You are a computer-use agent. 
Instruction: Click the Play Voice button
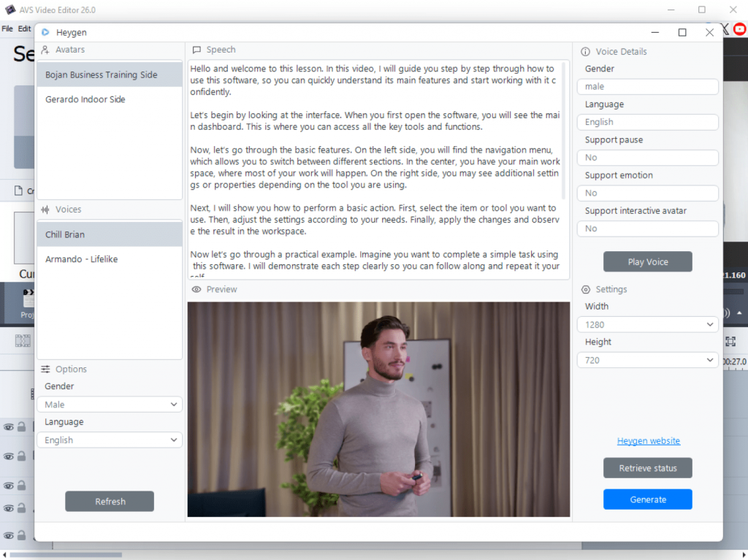(x=647, y=261)
